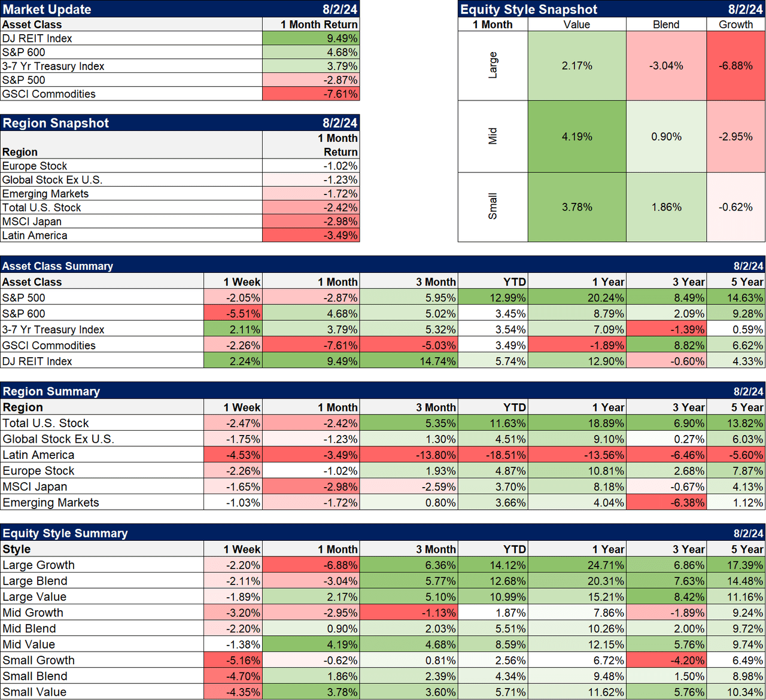The height and width of the screenshot is (700, 766).
Task: Click Mid Value 1 Week -1.38% cell
Action: pyautogui.click(x=233, y=644)
